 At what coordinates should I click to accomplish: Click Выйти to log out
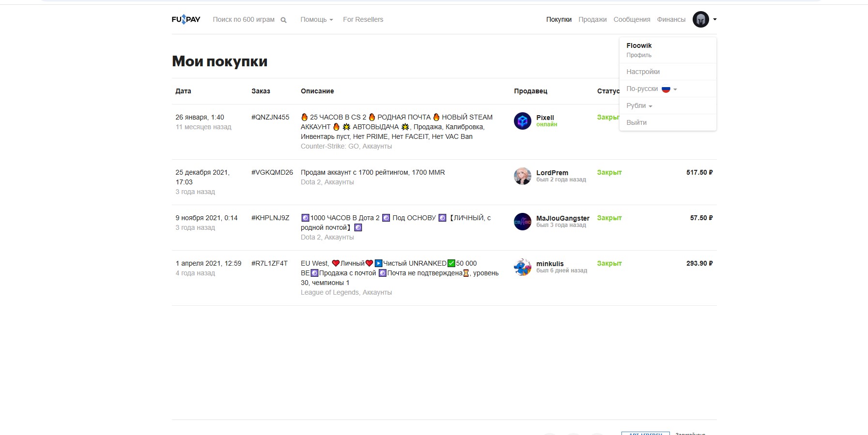point(636,122)
